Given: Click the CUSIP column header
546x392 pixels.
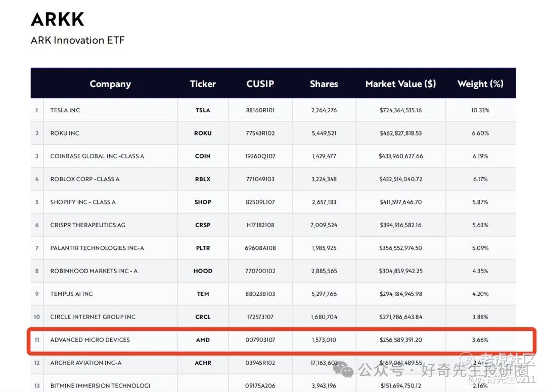Looking at the screenshot, I should pos(260,84).
